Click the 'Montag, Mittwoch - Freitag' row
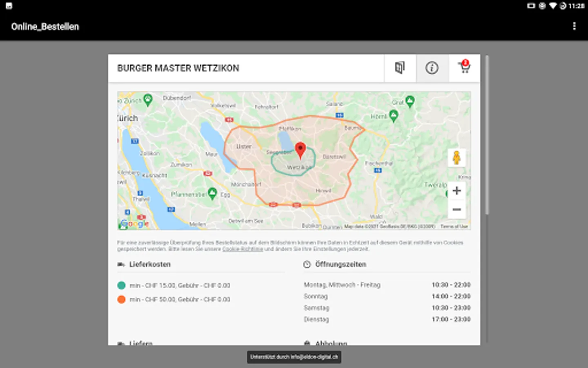Screen dimensions: 588x368 tap(387, 285)
